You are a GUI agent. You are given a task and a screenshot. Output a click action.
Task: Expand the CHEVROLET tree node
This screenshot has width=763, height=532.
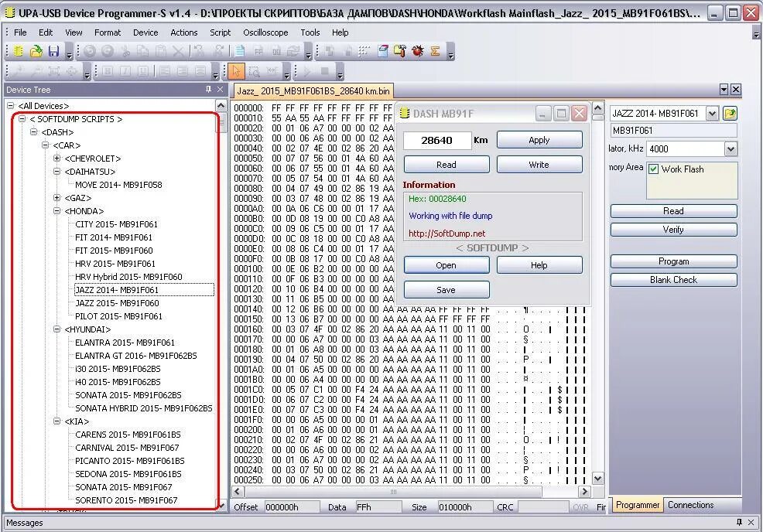click(x=57, y=158)
